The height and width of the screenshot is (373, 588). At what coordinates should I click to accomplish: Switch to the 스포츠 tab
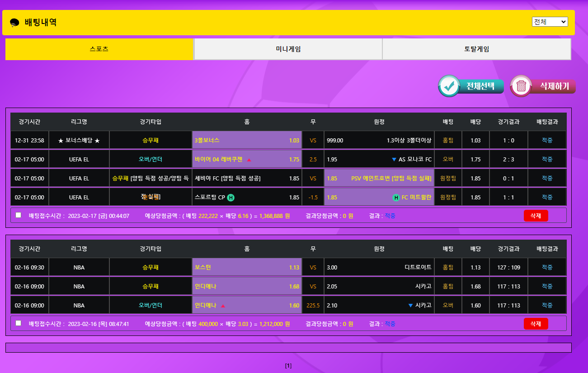point(99,49)
